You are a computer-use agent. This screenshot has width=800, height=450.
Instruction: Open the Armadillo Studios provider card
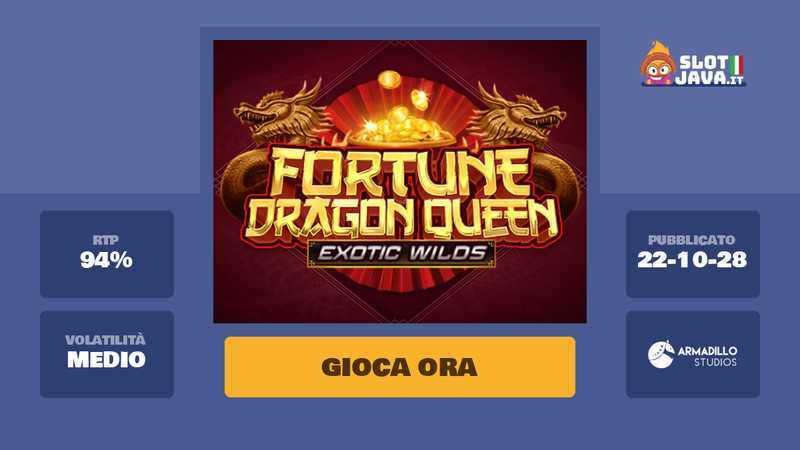pyautogui.click(x=692, y=354)
